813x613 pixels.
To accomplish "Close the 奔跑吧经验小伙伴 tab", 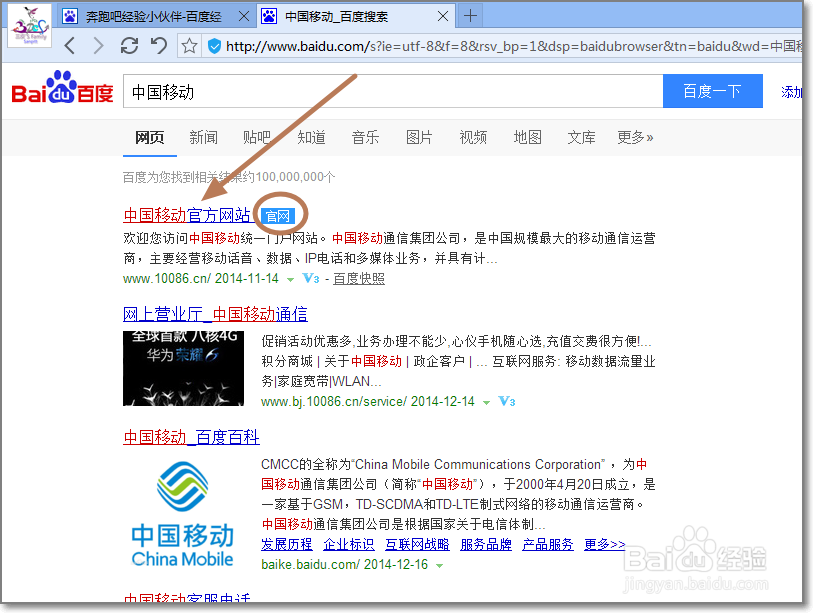I will pyautogui.click(x=244, y=17).
